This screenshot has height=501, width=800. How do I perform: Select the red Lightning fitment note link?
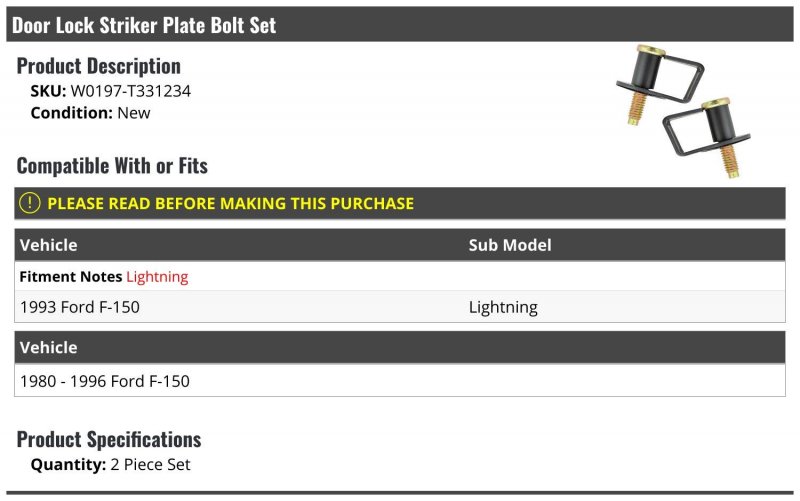click(157, 277)
